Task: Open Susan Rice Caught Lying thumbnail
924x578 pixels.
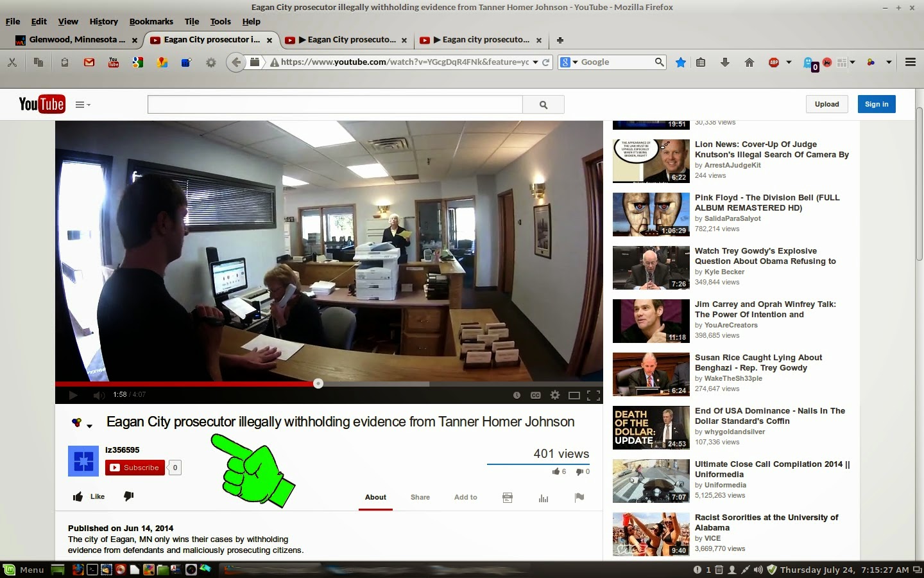Action: (651, 374)
